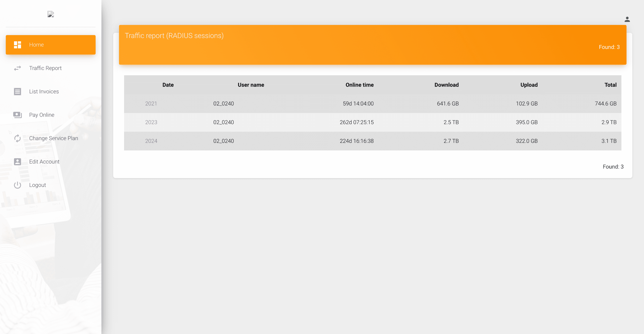
Task: Open Change Service Plan page
Action: point(53,138)
